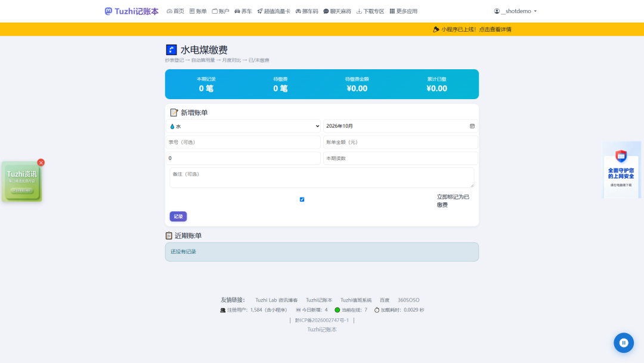Open the 更多应用 nav item
The height and width of the screenshot is (363, 644).
pyautogui.click(x=403, y=11)
